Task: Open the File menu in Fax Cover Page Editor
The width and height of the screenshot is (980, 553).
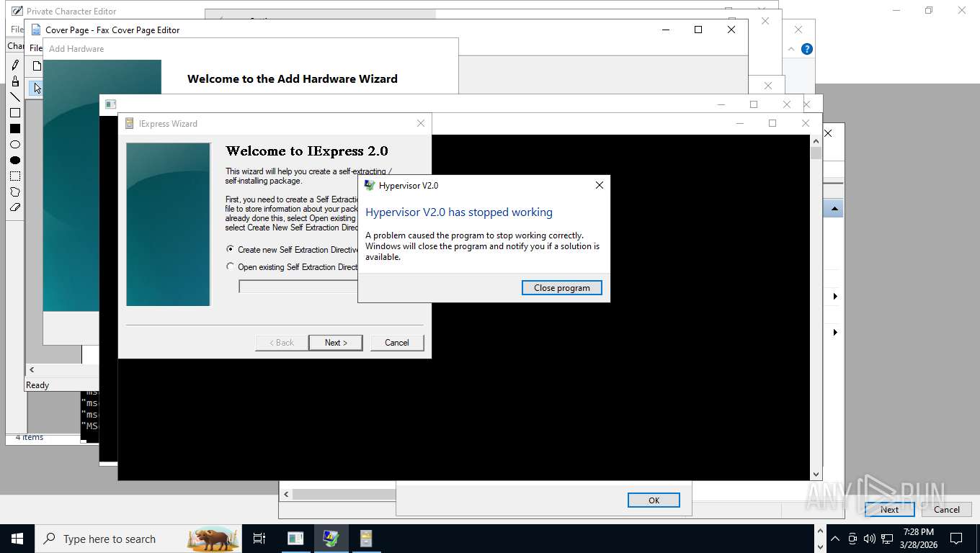Action: coord(35,48)
